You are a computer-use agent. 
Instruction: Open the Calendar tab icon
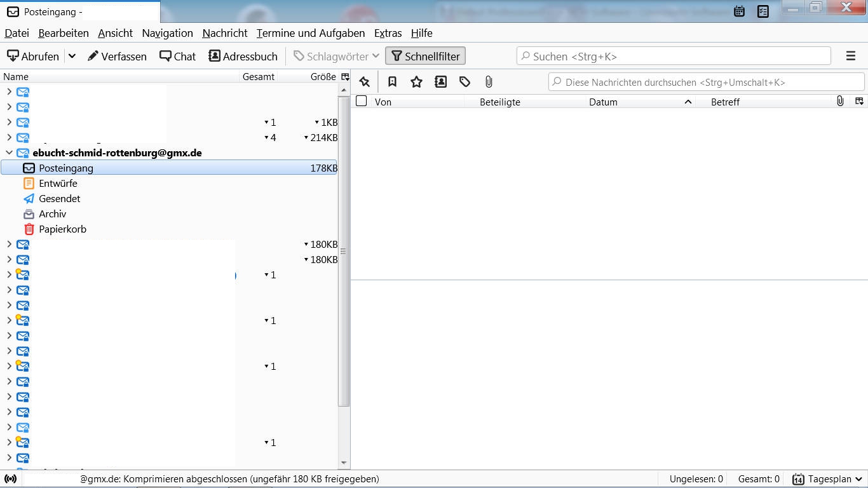coord(739,11)
